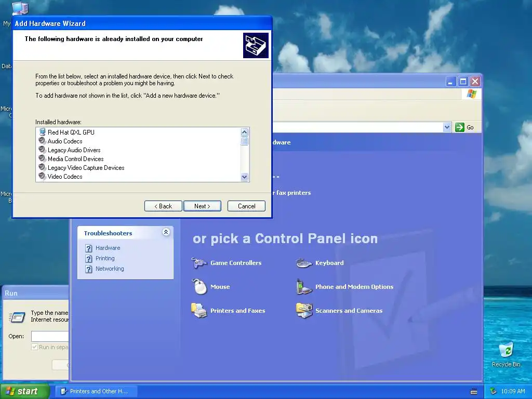Click the Troubleshooters panel heading
Image resolution: width=532 pixels, height=399 pixels.
click(108, 233)
